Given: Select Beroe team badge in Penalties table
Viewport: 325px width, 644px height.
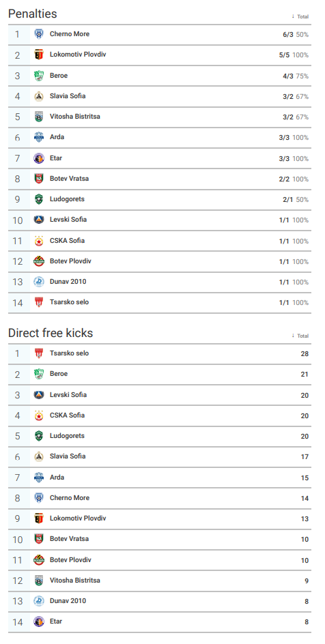Looking at the screenshot, I should pyautogui.click(x=39, y=76).
